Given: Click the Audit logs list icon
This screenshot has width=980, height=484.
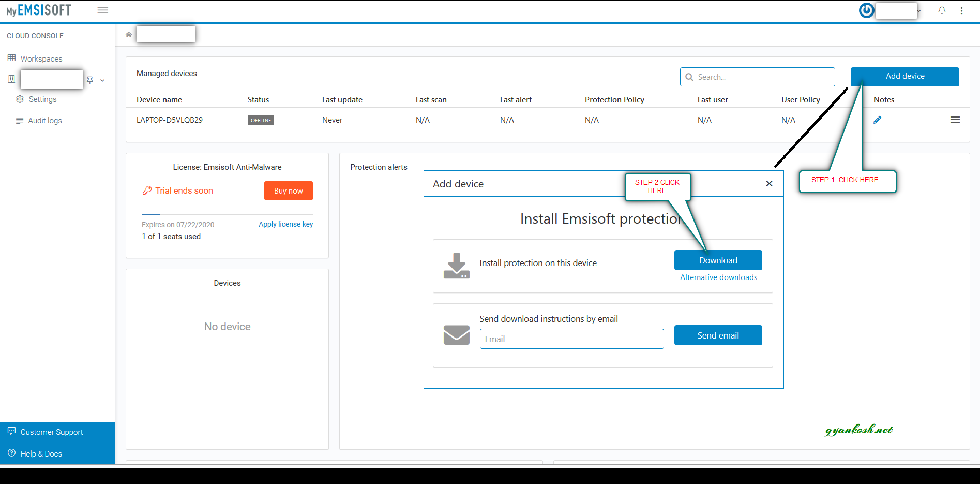Looking at the screenshot, I should coord(20,121).
